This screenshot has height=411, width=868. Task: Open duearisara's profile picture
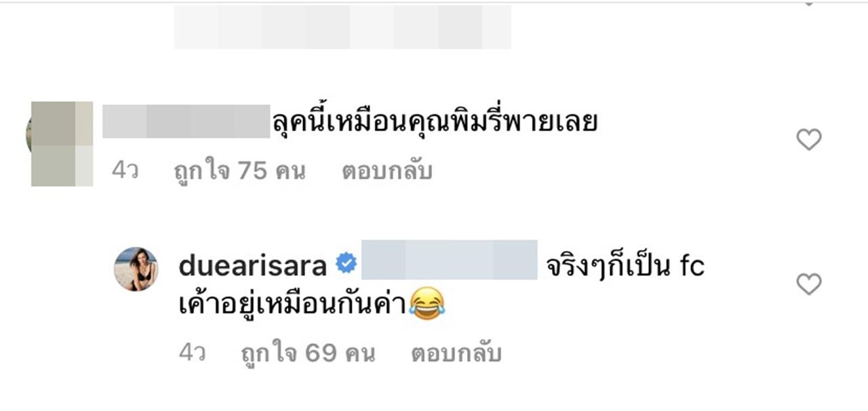tap(136, 269)
